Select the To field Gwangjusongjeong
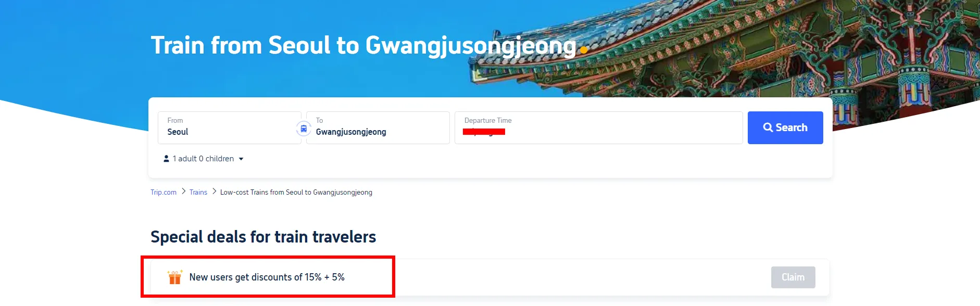 click(x=378, y=127)
